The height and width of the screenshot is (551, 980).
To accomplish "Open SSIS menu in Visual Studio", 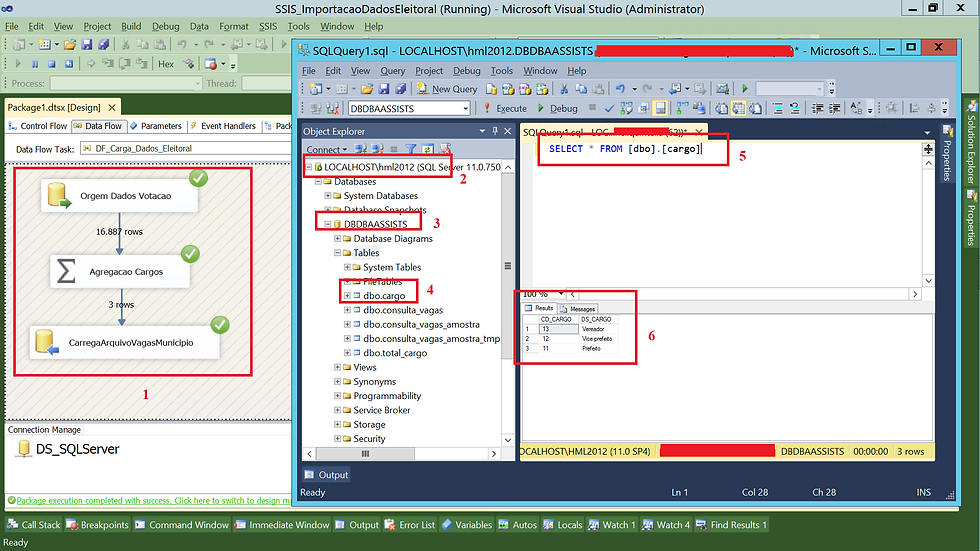I will coord(268,26).
